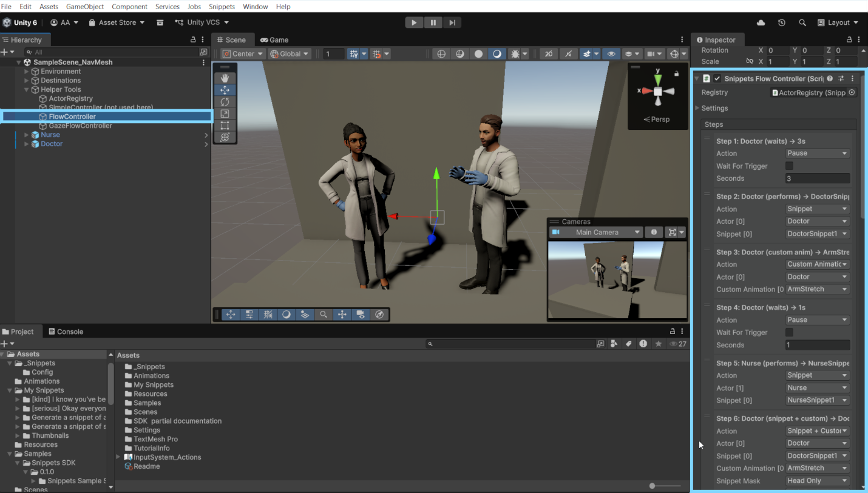
Task: Toggle grid visibility in Scene toolbar
Action: point(354,54)
